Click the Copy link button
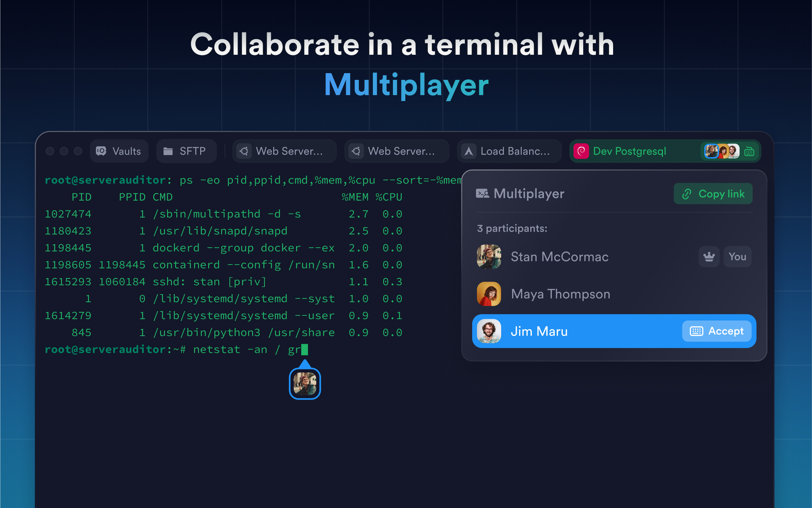Image resolution: width=812 pixels, height=508 pixels. click(x=713, y=194)
